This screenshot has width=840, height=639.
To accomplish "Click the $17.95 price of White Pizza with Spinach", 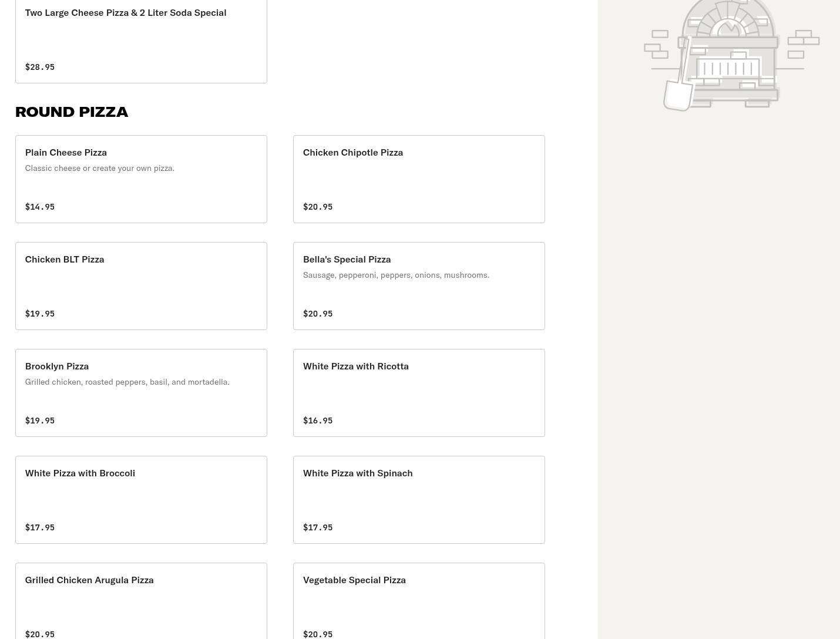I will 318,527.
